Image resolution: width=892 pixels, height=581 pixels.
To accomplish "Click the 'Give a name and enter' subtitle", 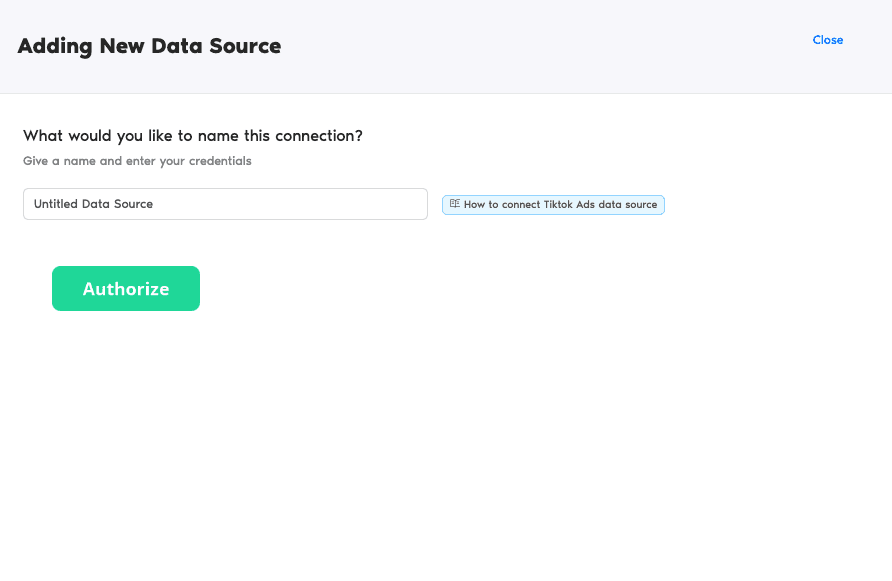I will coord(137,161).
